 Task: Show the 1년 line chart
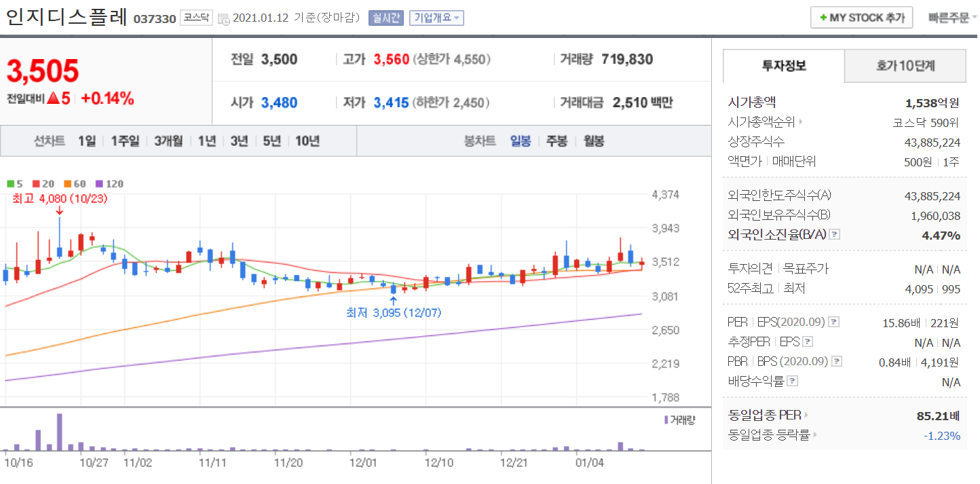pyautogui.click(x=207, y=141)
